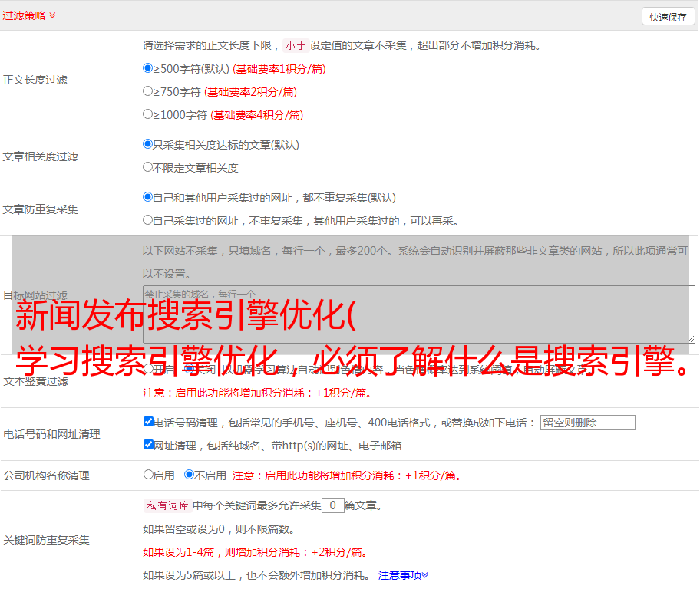Click the 文章防重复采集 label

[x=40, y=209]
